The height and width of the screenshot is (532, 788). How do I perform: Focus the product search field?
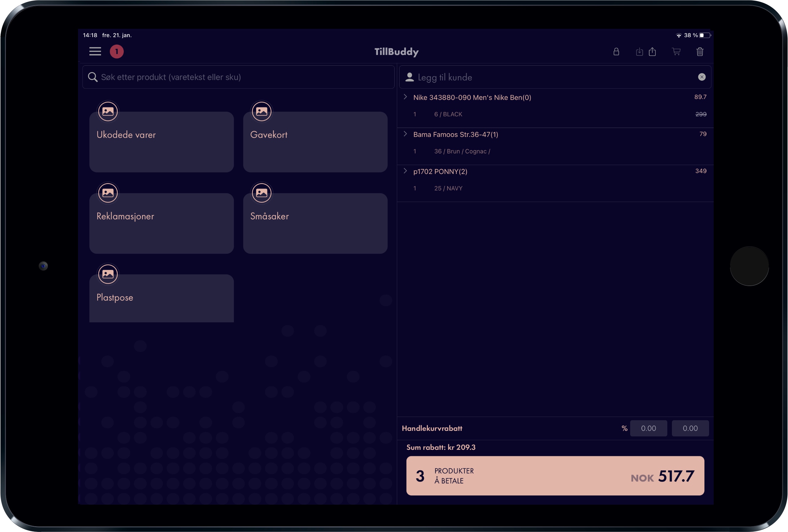[238, 77]
